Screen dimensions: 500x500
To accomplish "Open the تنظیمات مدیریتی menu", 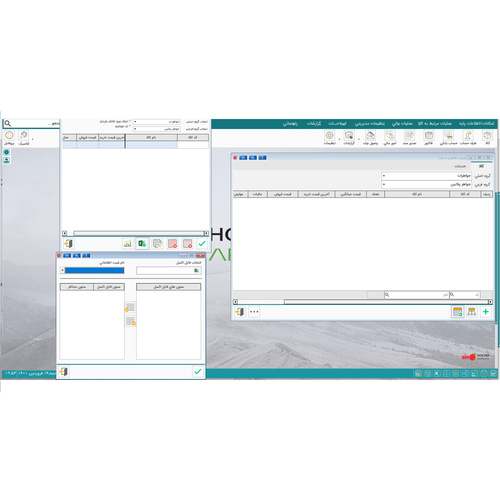I will tap(370, 124).
